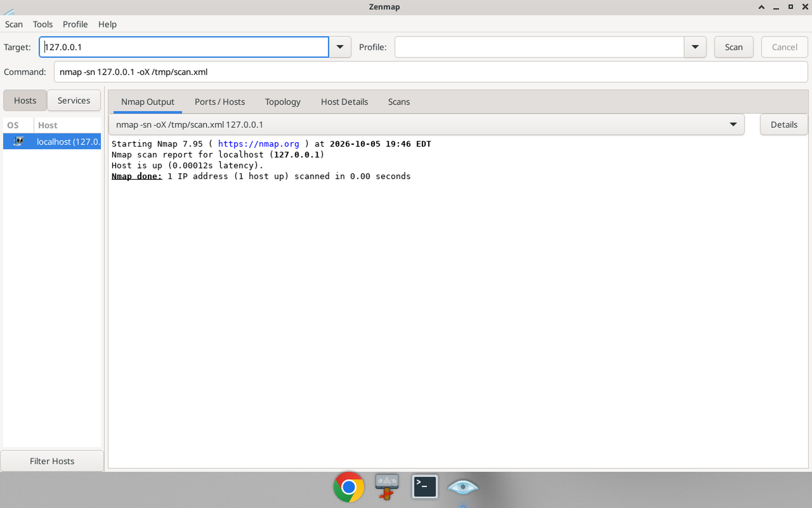Image resolution: width=812 pixels, height=508 pixels.
Task: Click the Zenmap eye icon in the dock
Action: (463, 487)
